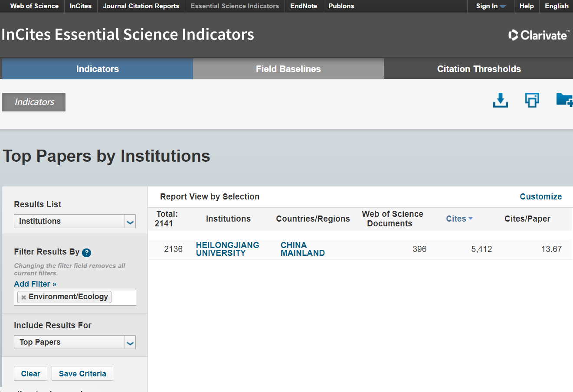Click the Cites column sort arrow
Image resolution: width=573 pixels, height=392 pixels.
pos(471,219)
